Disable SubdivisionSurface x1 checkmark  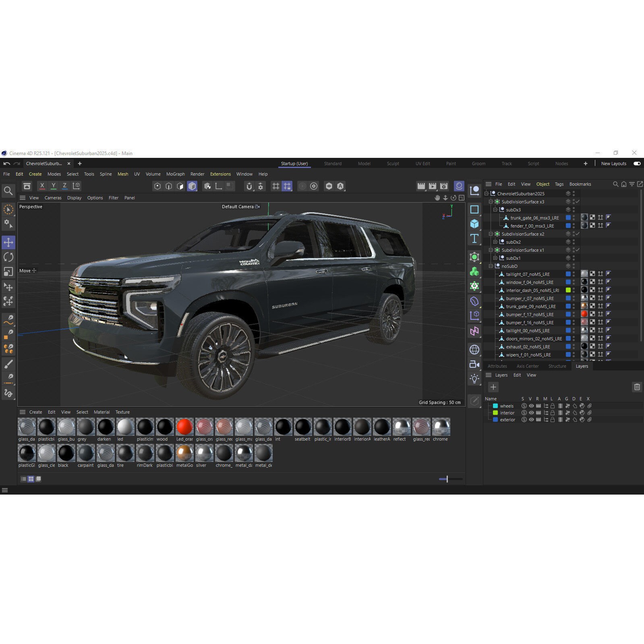click(x=577, y=250)
